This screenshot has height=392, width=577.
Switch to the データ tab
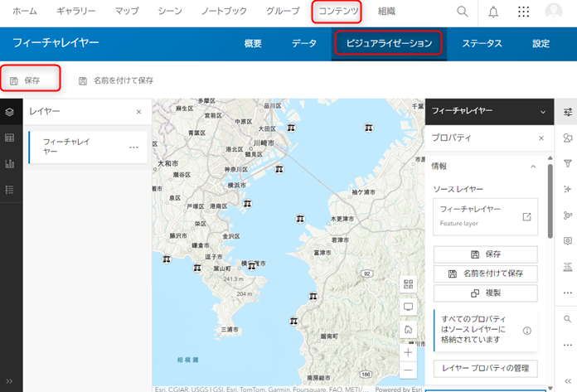(x=304, y=43)
